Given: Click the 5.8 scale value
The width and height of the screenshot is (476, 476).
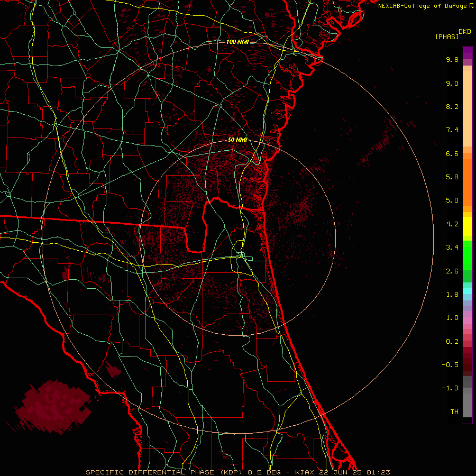Looking at the screenshot, I should coord(452,177).
